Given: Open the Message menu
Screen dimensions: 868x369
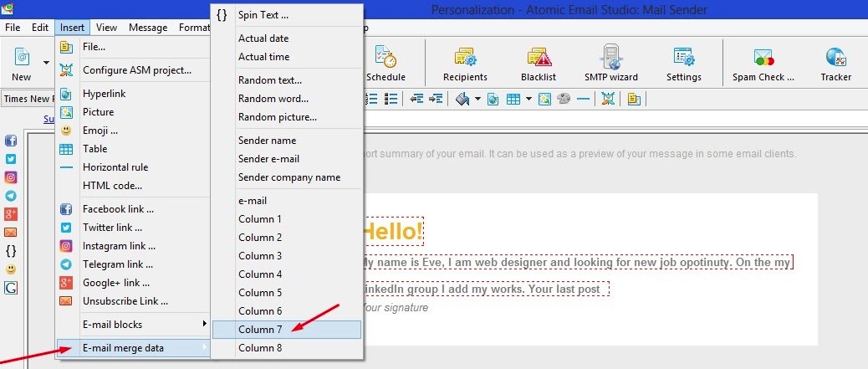Looking at the screenshot, I should (x=148, y=27).
